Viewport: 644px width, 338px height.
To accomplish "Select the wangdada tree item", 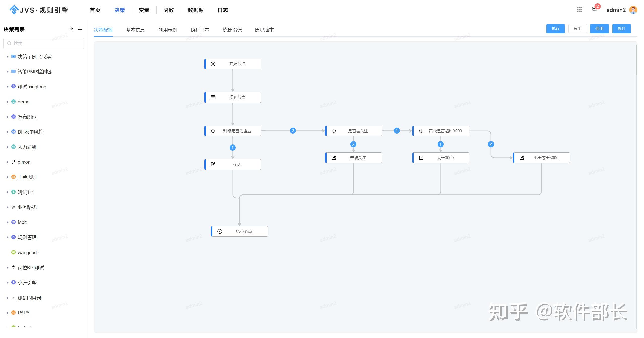I will click(x=28, y=252).
